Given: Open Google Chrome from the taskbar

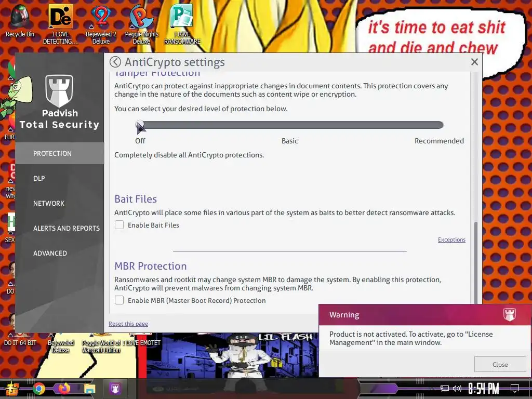Looking at the screenshot, I should 39,389.
